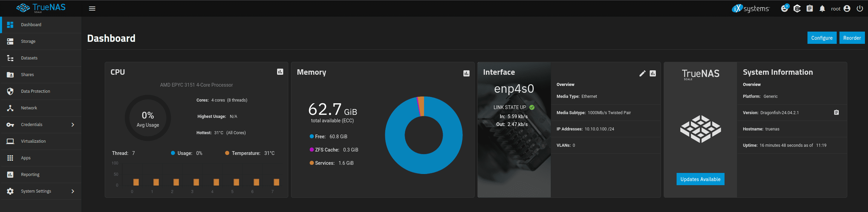Open Memory reports chart icon

[466, 73]
